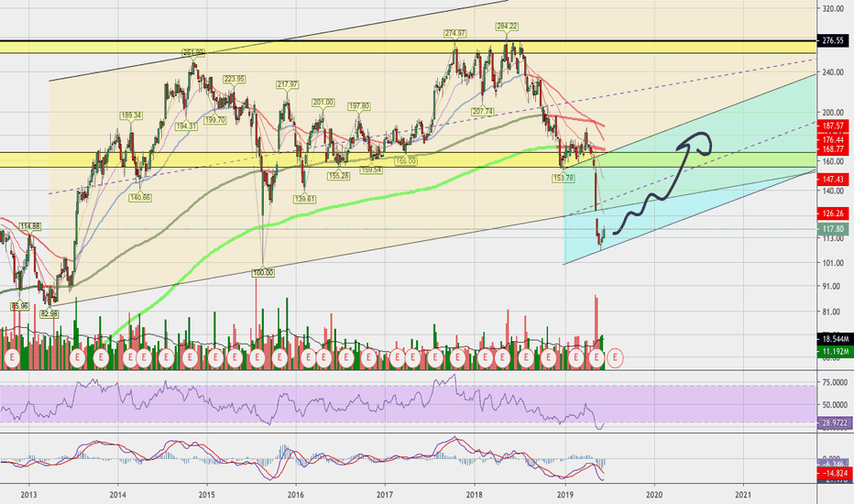854x504 pixels.
Task: Click the 2017 time axis label
Action: [x=385, y=495]
